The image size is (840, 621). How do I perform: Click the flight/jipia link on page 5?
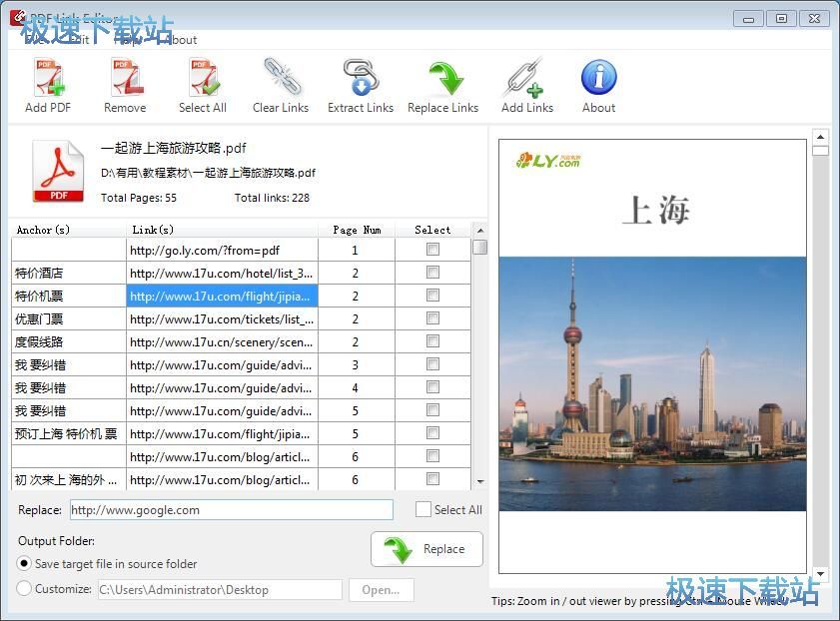(x=223, y=434)
